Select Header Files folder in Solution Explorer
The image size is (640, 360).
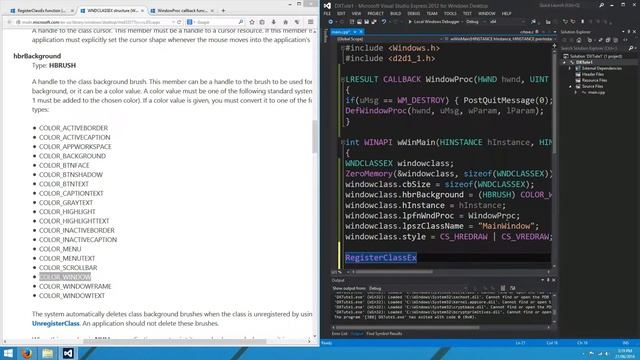coord(592,74)
